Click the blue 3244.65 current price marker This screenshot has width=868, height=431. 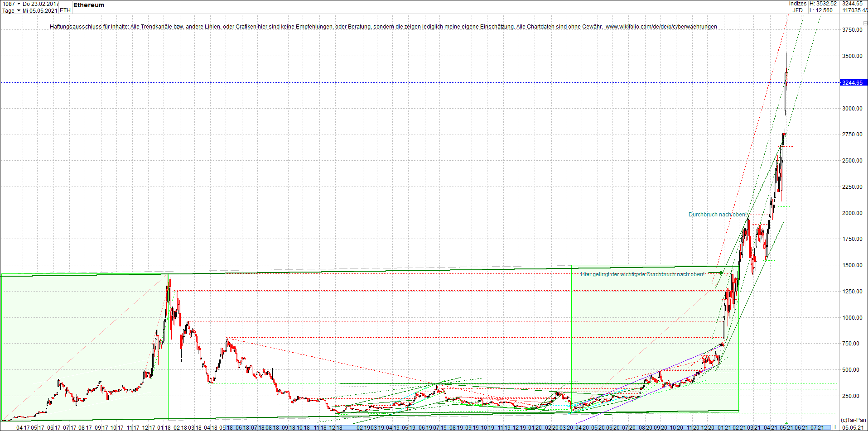point(854,82)
